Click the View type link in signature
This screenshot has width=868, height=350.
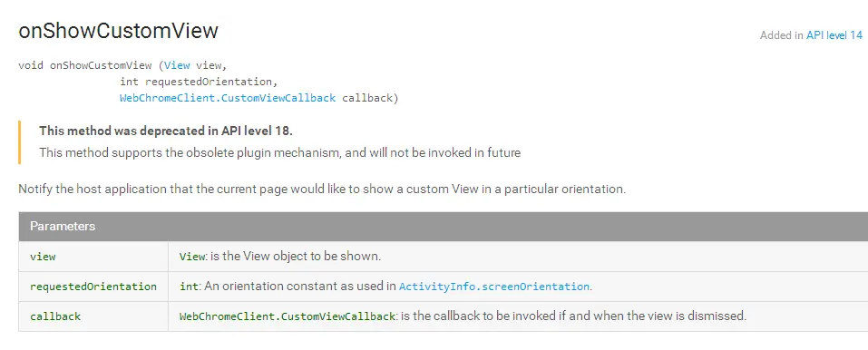pyautogui.click(x=177, y=65)
